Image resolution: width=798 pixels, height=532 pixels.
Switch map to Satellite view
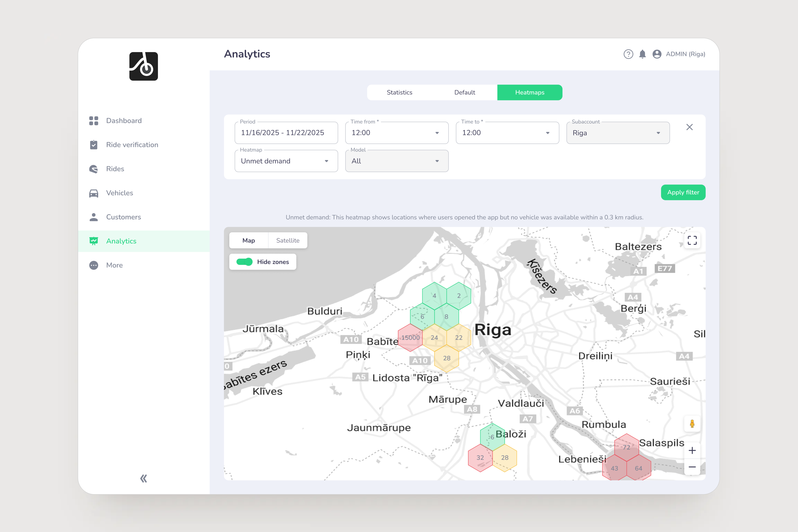(288, 241)
